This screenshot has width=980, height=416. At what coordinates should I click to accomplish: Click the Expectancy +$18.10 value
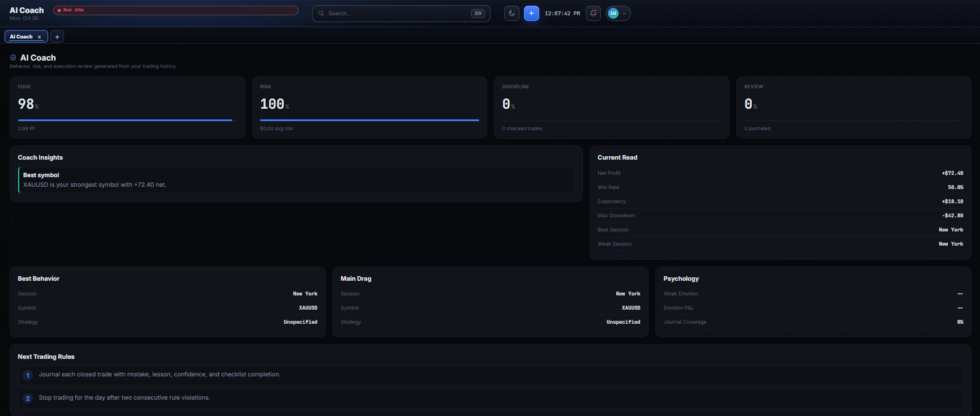[x=952, y=201]
